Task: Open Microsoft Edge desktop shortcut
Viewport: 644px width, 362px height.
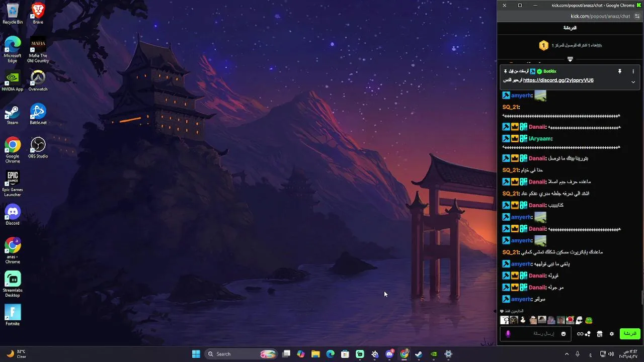Action: [13, 49]
